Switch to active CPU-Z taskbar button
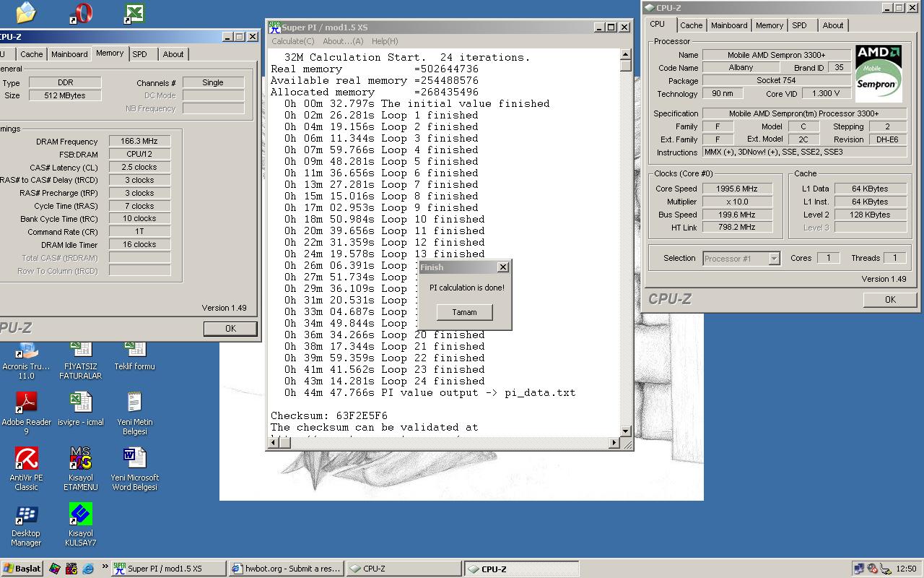Image resolution: width=924 pixels, height=578 pixels. (x=521, y=569)
